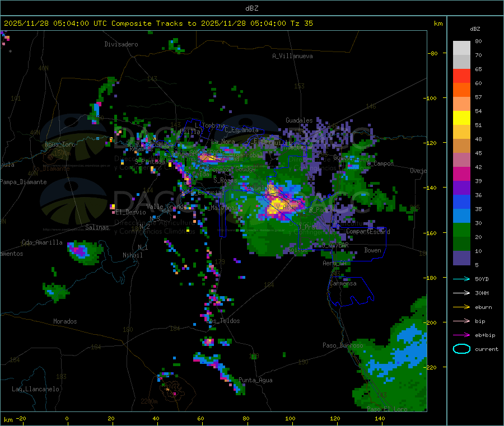
Task: Click the 'C_Española' map label
Action: click(241, 130)
